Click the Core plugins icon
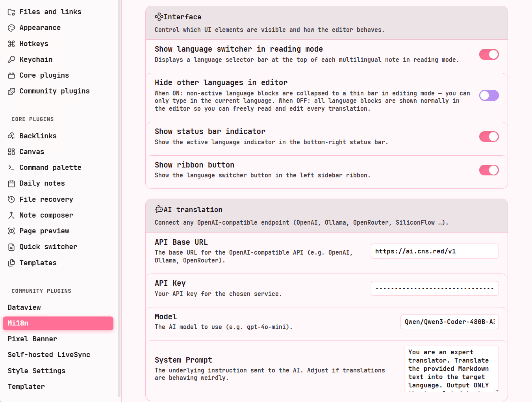 (11, 75)
